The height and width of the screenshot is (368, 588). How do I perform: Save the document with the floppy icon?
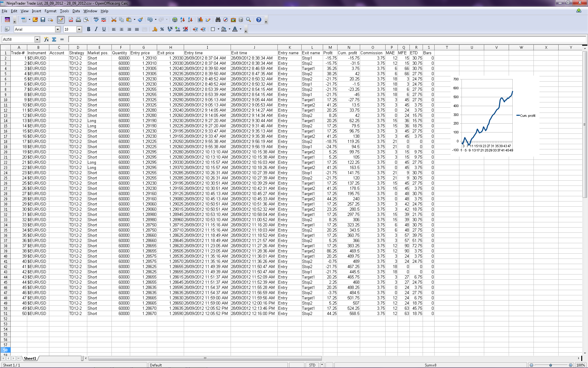click(43, 20)
